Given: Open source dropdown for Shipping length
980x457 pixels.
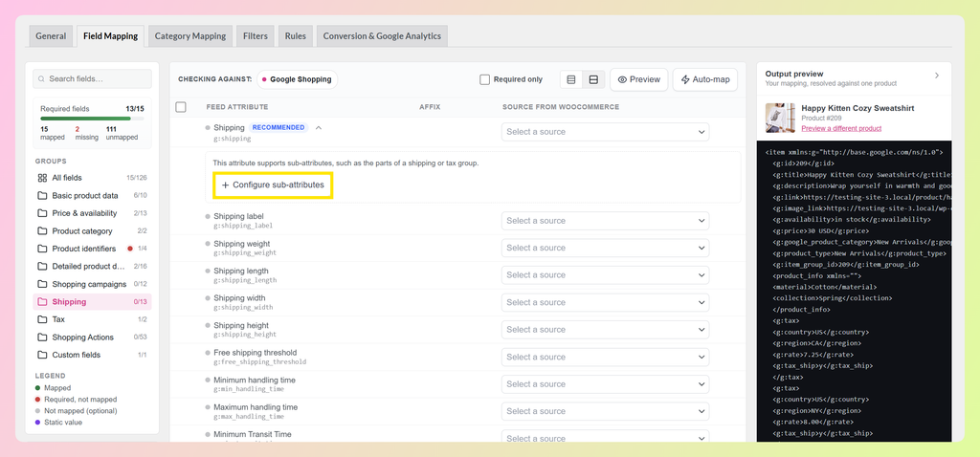Looking at the screenshot, I should [x=606, y=275].
